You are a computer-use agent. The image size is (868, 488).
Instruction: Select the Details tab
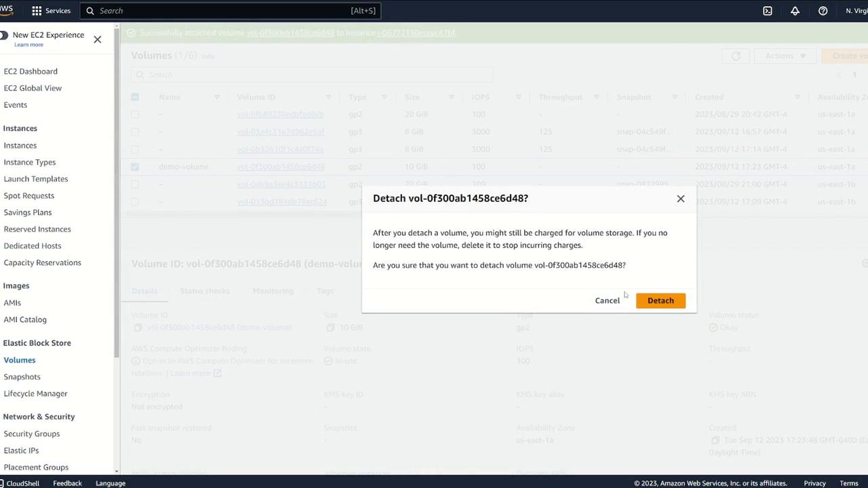coord(144,291)
